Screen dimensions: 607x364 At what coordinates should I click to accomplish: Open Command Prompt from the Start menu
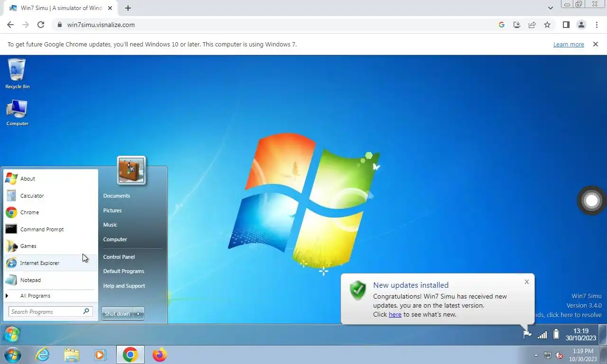tap(51, 229)
